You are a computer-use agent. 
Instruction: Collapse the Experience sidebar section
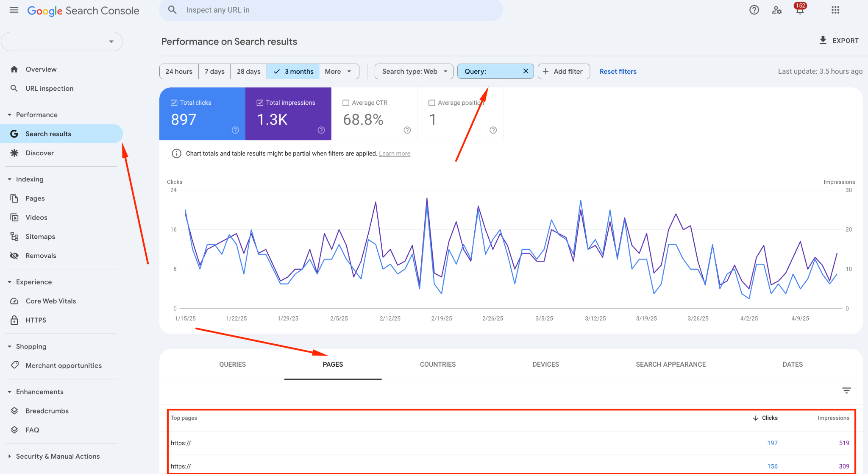[x=9, y=282]
